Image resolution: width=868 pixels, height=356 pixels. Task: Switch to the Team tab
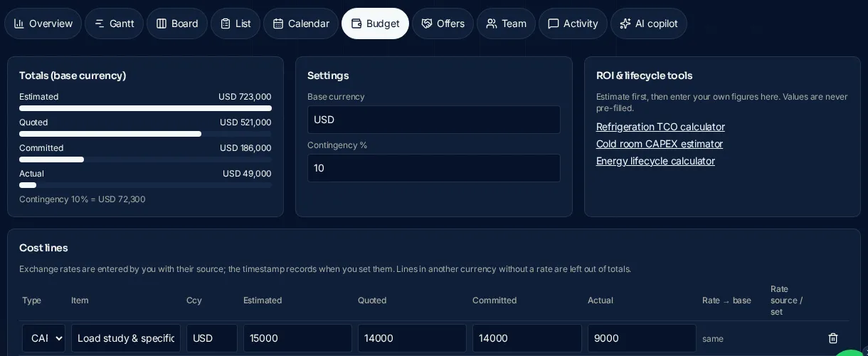[506, 23]
